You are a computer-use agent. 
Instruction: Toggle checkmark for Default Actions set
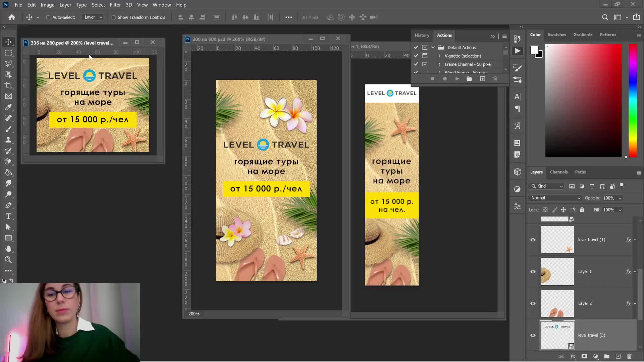[x=416, y=47]
